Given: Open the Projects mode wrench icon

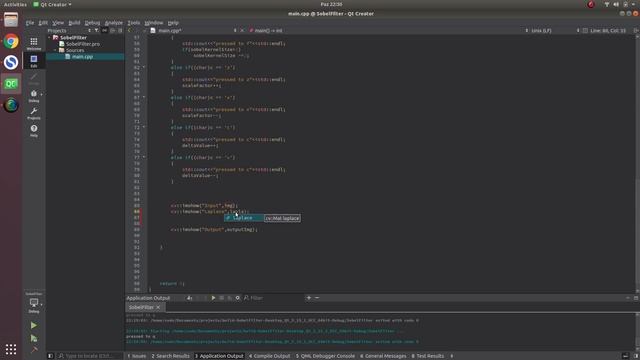Looking at the screenshot, I should 34,113.
